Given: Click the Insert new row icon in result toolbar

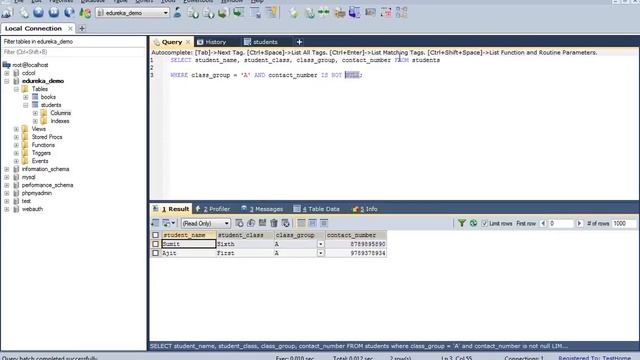Looking at the screenshot, I should [x=240, y=223].
